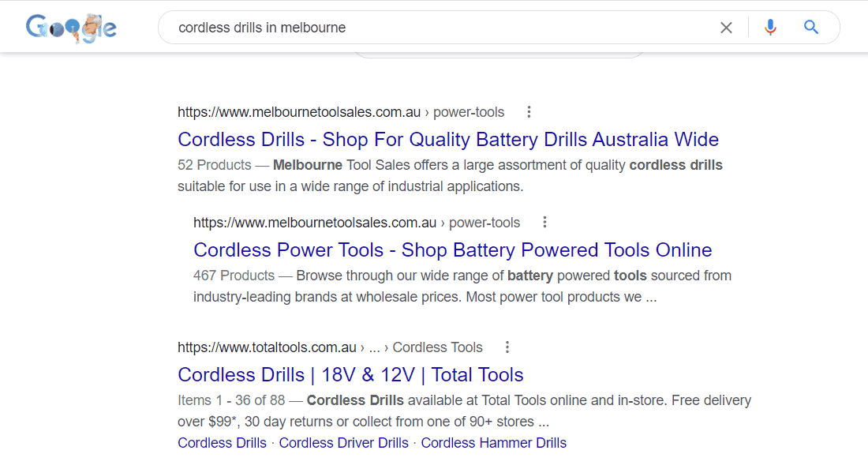868x469 pixels.
Task: Open 'Cordless Drills | 18V & 12V | Total Tools'
Action: (x=350, y=375)
